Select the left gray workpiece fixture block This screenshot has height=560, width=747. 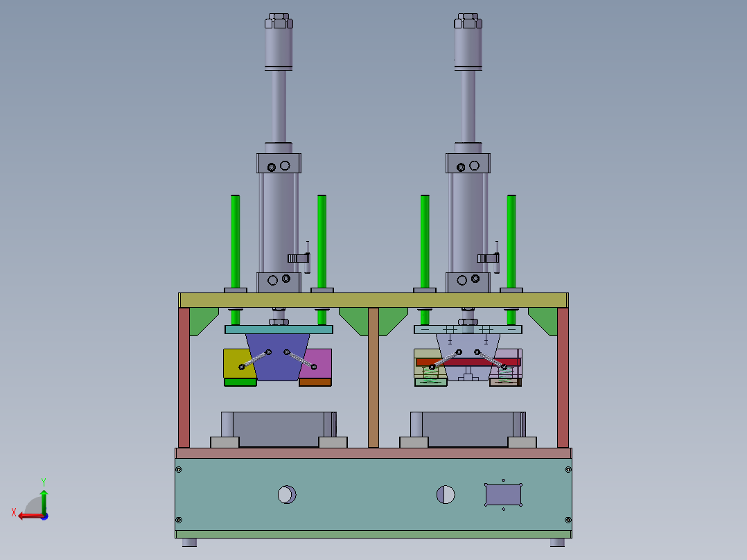[276, 424]
